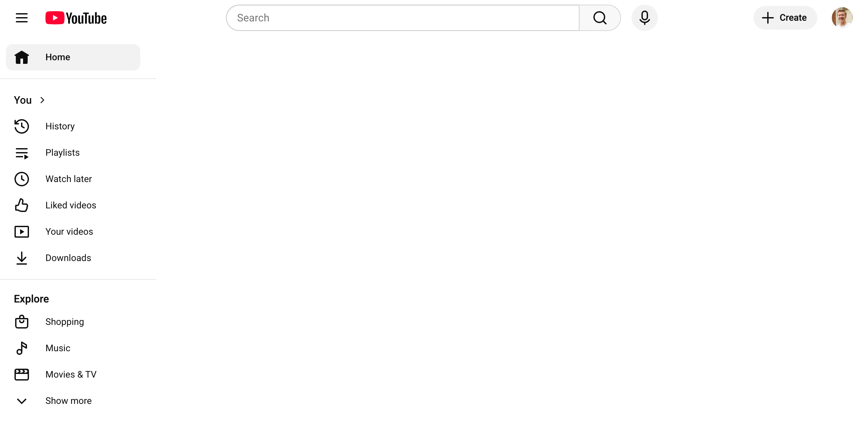This screenshot has height=422, width=868.
Task: Open the hamburger guide menu
Action: (21, 18)
